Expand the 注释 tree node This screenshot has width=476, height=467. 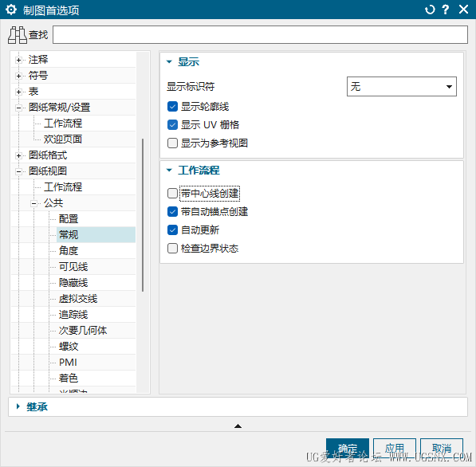coord(18,60)
